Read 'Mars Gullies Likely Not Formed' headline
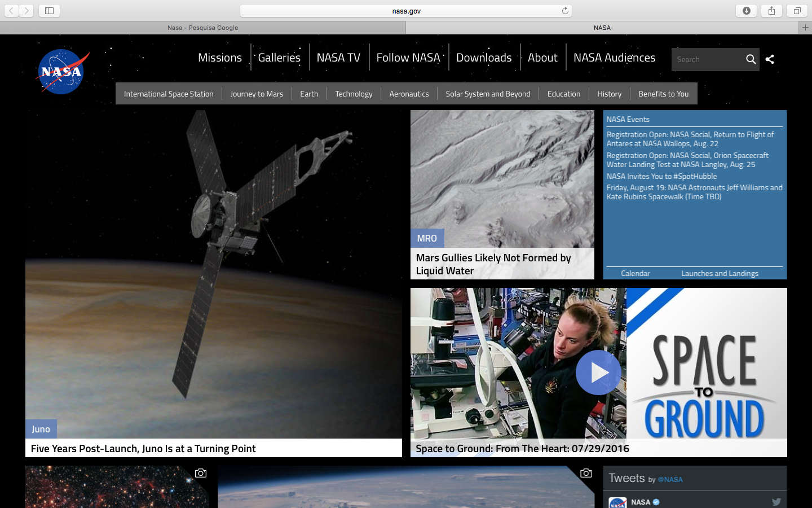812x508 pixels. (x=493, y=264)
